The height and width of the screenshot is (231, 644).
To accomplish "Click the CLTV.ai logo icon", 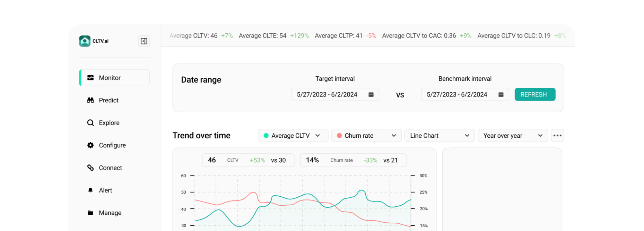I will pos(85,41).
